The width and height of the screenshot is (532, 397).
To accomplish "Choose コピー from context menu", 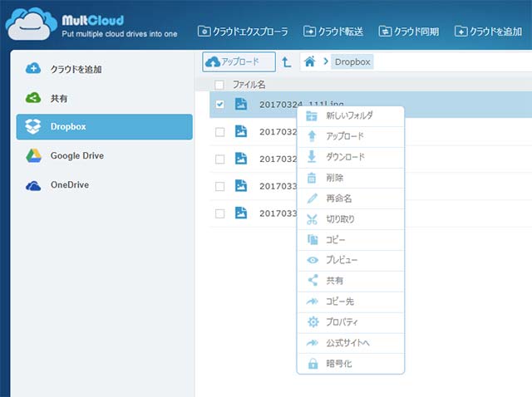I will [351, 240].
